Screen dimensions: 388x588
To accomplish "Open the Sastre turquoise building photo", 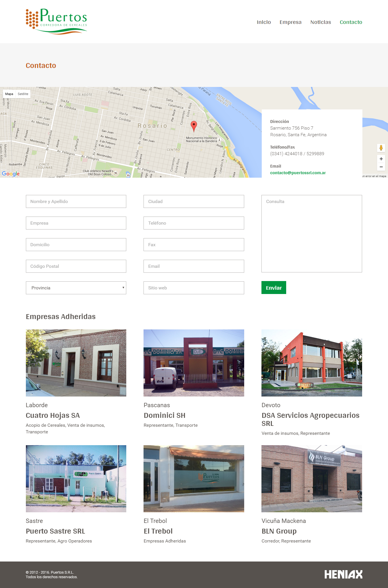I will [76, 479].
